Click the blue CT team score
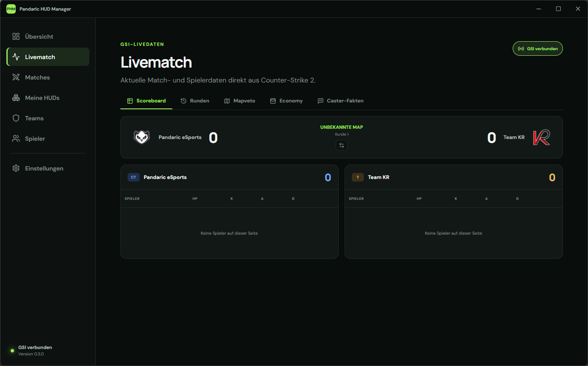 [x=328, y=178]
